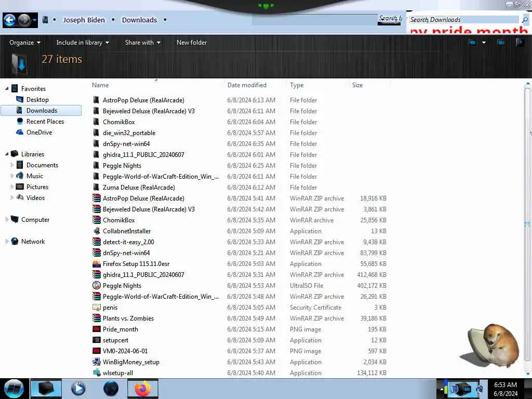532x399 pixels.
Task: Click the Search Downloads input field
Action: (x=464, y=20)
